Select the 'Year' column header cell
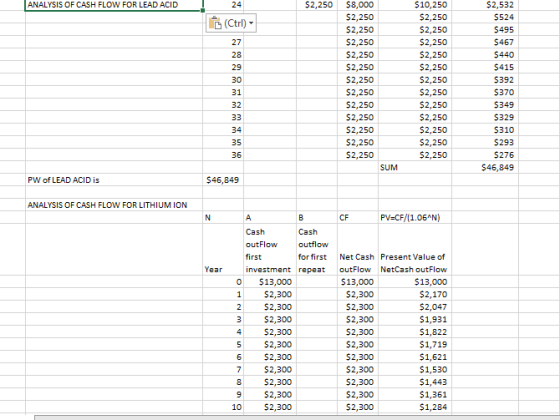560x420 pixels. coord(223,250)
